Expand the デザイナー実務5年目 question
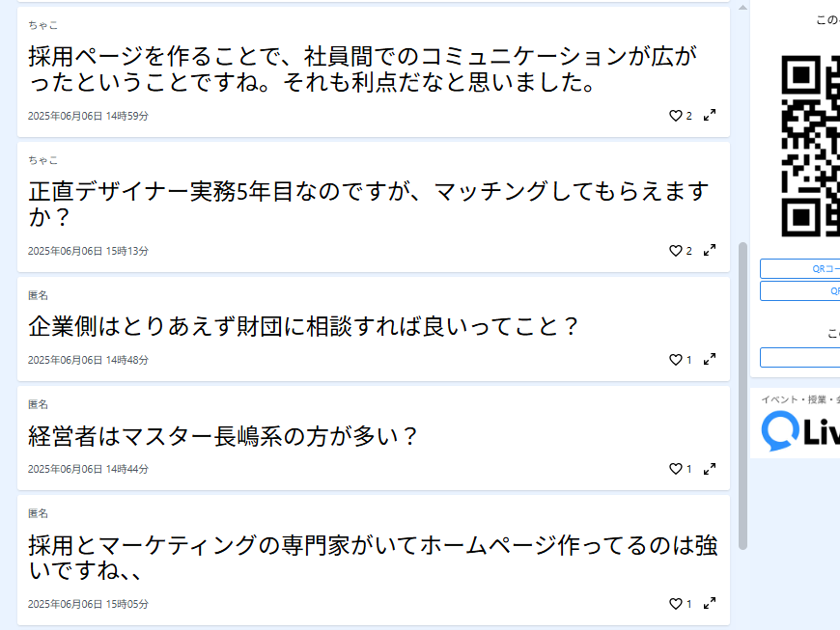This screenshot has width=840, height=630. [710, 251]
